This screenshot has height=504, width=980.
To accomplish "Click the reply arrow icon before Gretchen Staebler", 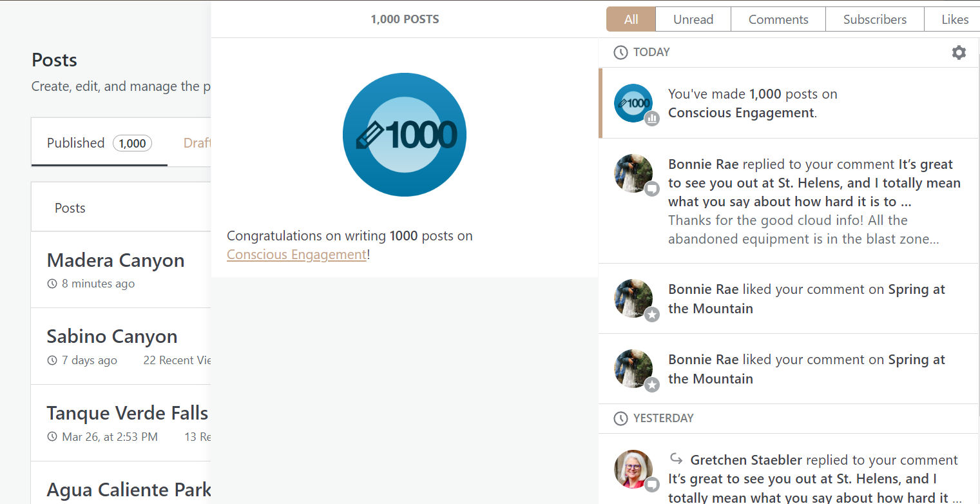I will [x=676, y=459].
